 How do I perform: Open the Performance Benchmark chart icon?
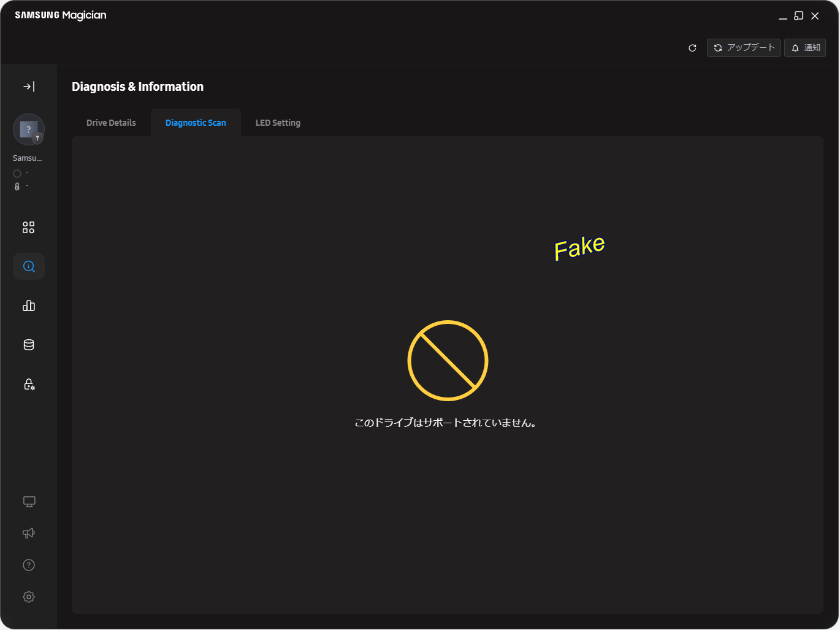29,305
